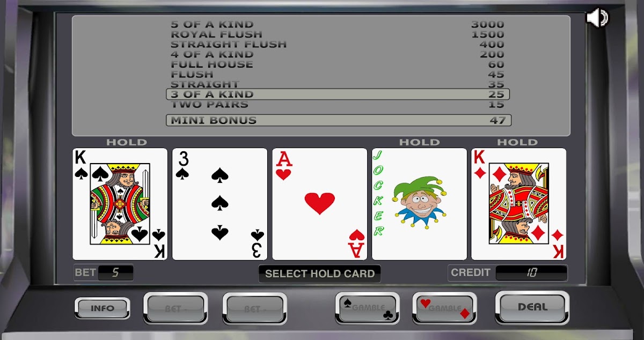644x340 pixels.
Task: Open the INFO screen
Action: [x=103, y=308]
